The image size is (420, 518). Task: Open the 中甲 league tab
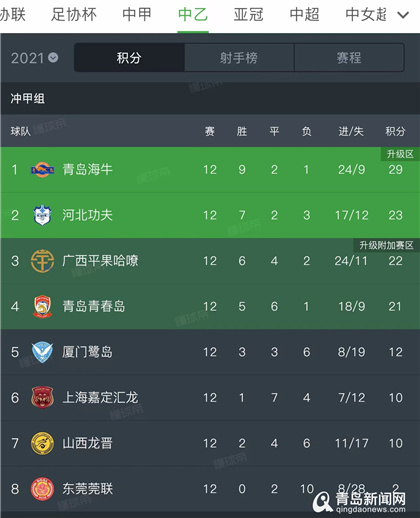137,15
